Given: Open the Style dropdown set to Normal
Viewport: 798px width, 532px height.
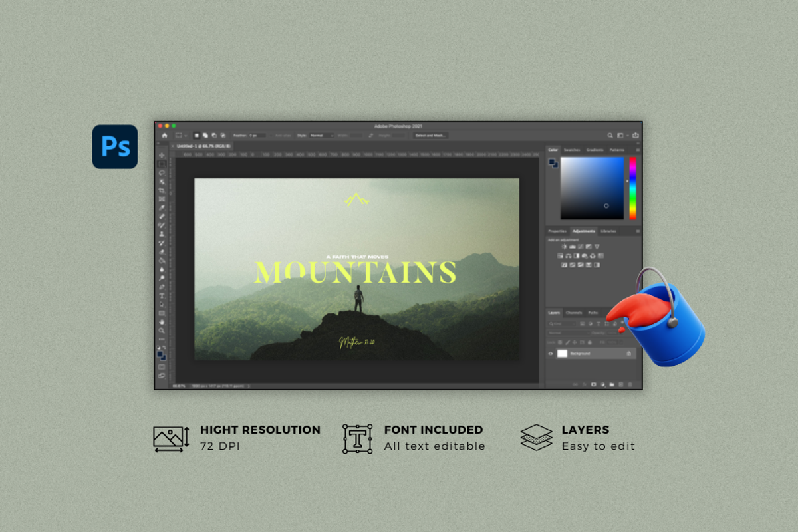Looking at the screenshot, I should click(322, 135).
